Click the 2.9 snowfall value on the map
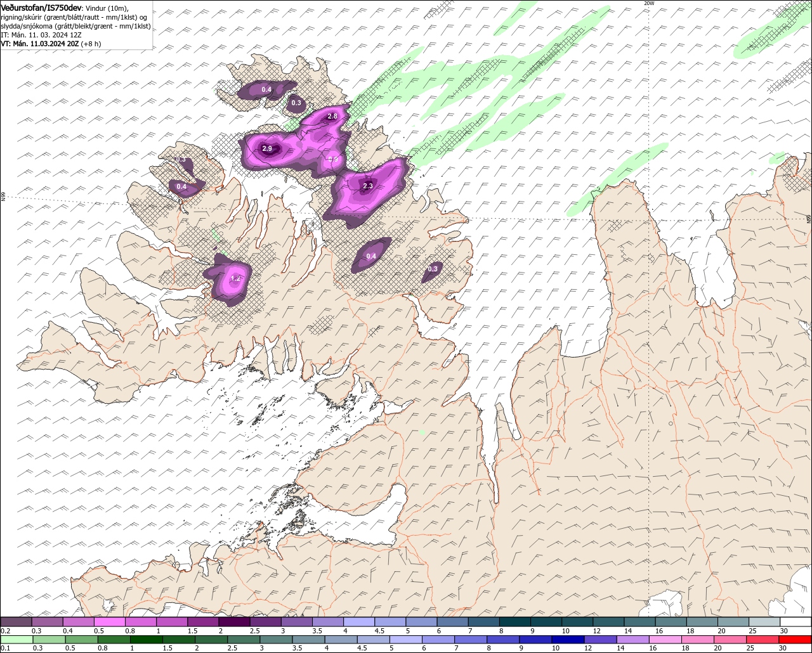Image resolution: width=812 pixels, height=653 pixels. [267, 149]
